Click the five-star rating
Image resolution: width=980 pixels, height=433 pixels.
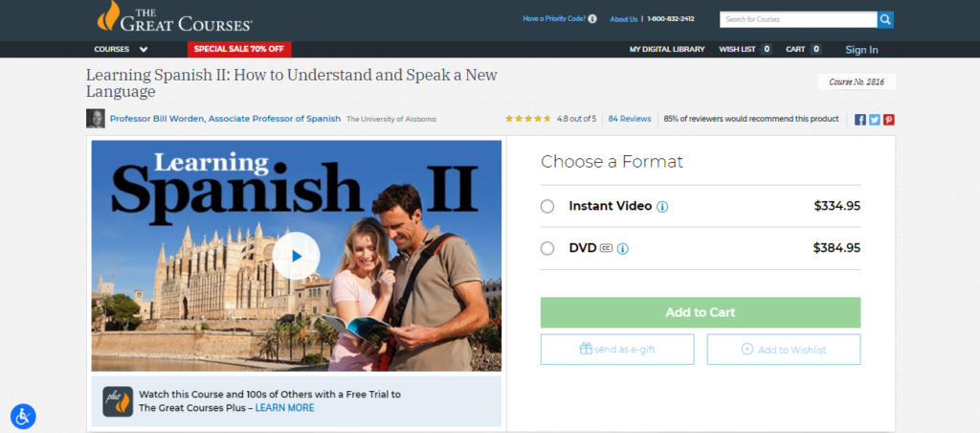coord(528,118)
